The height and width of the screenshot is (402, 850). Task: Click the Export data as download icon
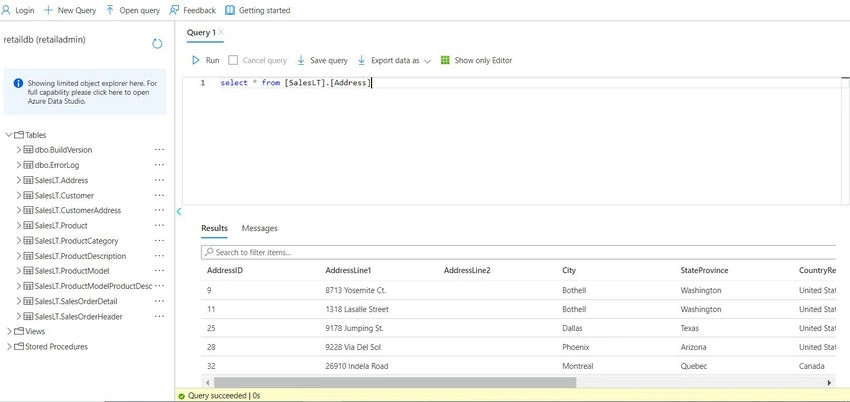tap(362, 60)
